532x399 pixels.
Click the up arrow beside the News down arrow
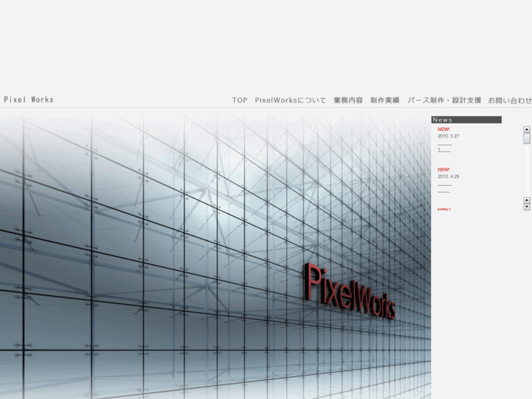(x=527, y=200)
